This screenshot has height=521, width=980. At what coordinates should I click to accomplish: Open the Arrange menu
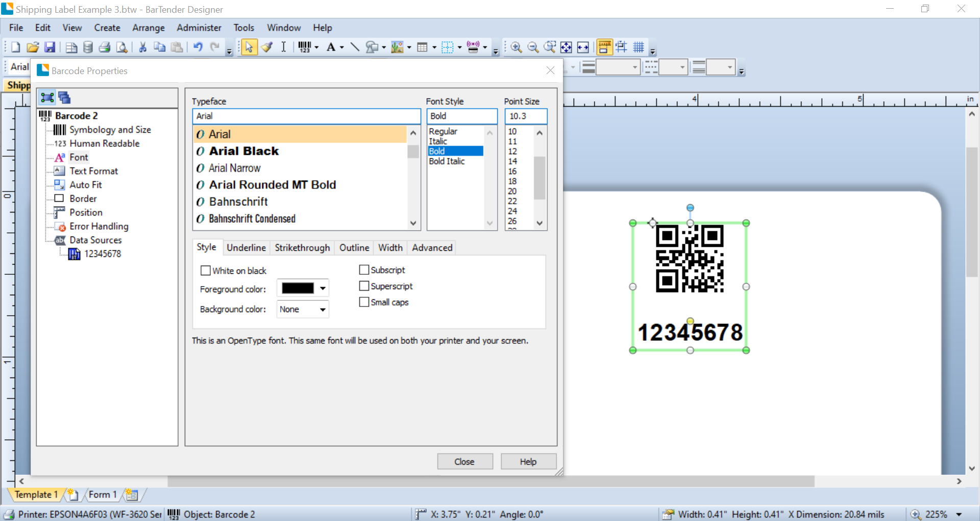pos(148,28)
